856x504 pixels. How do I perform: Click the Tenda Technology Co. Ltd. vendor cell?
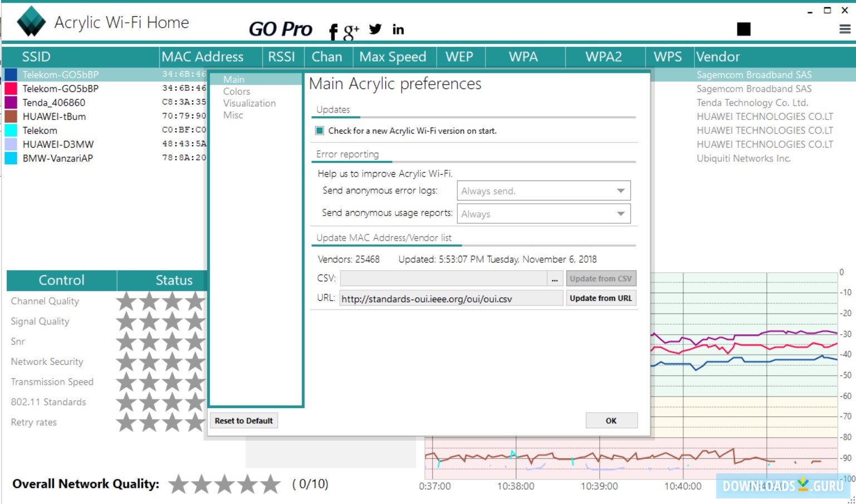pos(752,102)
